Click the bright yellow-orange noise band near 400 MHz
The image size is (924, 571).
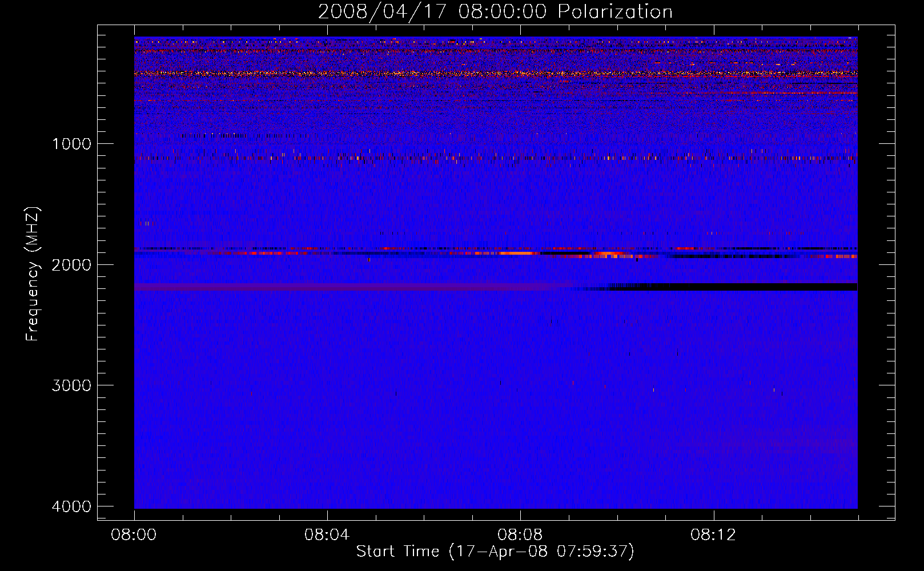click(496, 73)
